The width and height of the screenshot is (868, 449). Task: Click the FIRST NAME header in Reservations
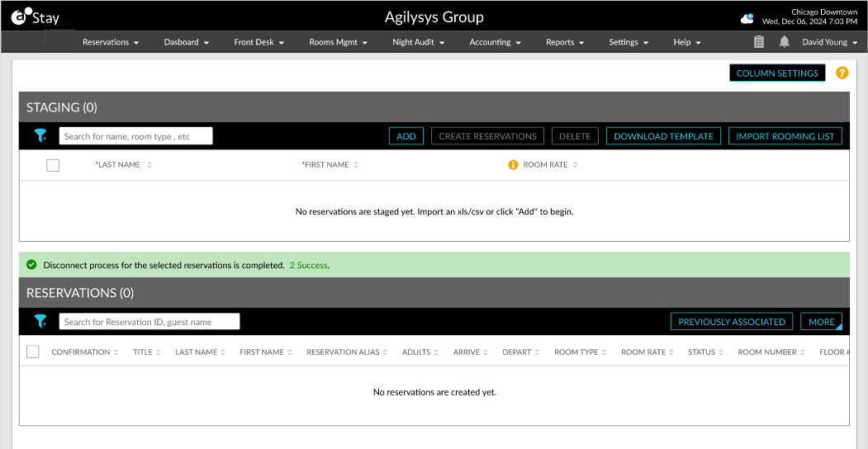point(262,352)
